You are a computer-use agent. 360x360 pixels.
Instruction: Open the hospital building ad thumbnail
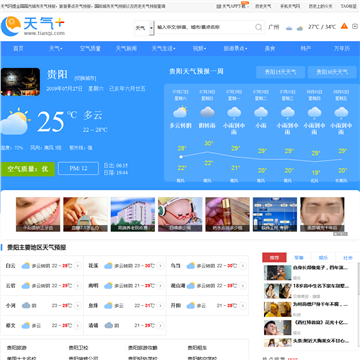pyautogui.click(x=133, y=214)
